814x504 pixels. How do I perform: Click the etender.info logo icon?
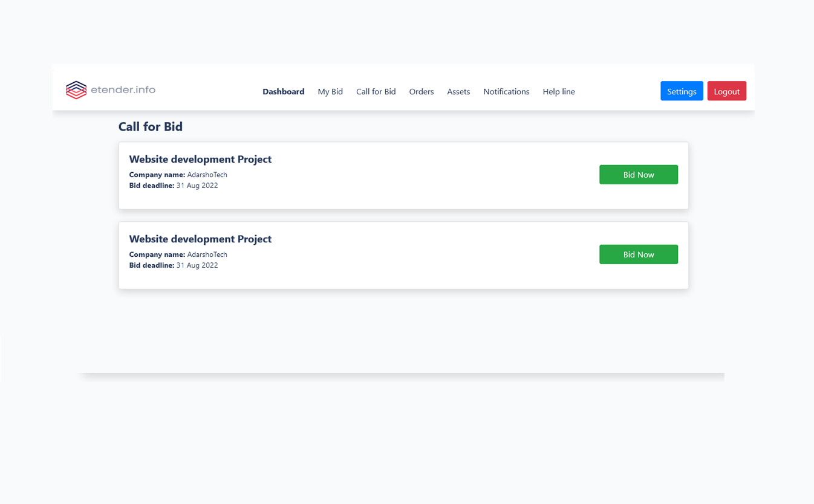click(76, 90)
